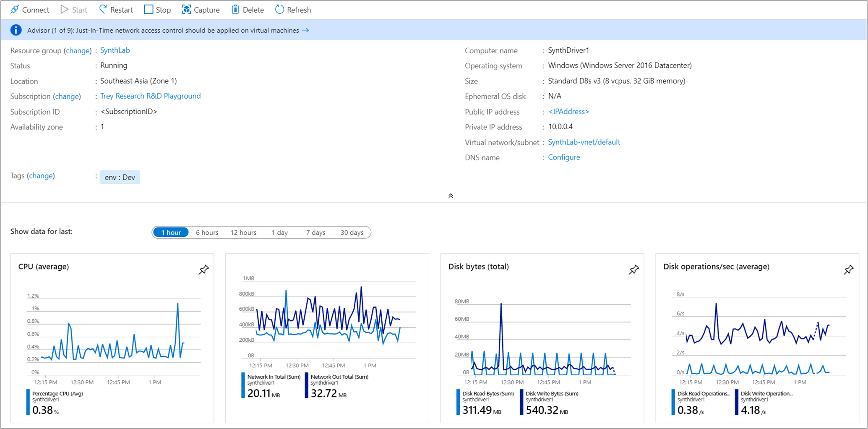Restart the virtual machine
The image size is (868, 429).
116,10
